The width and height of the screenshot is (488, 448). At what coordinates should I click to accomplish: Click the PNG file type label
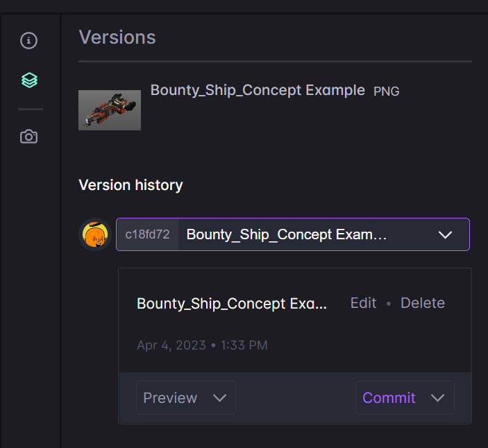(386, 92)
